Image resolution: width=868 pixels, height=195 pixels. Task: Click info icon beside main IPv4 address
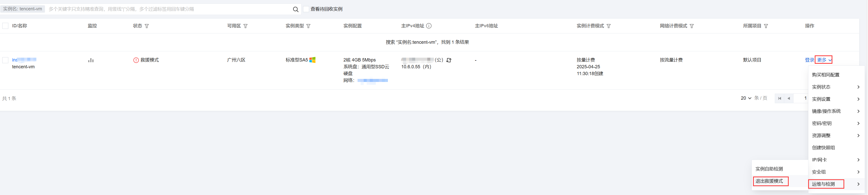pyautogui.click(x=429, y=26)
